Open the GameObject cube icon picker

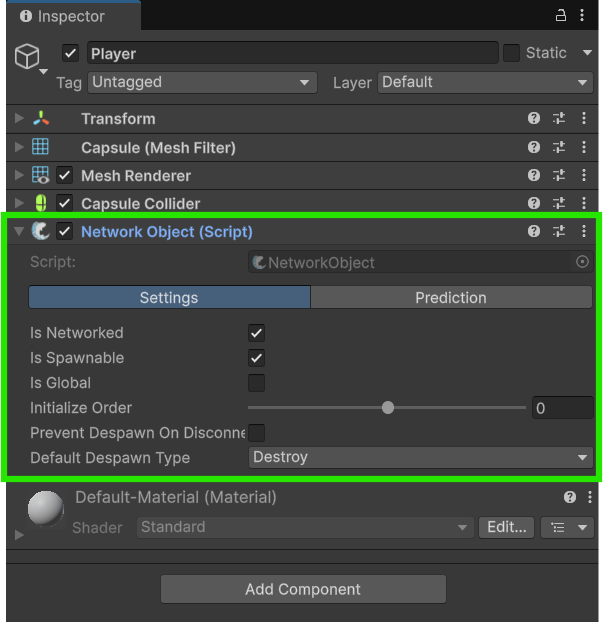point(31,58)
